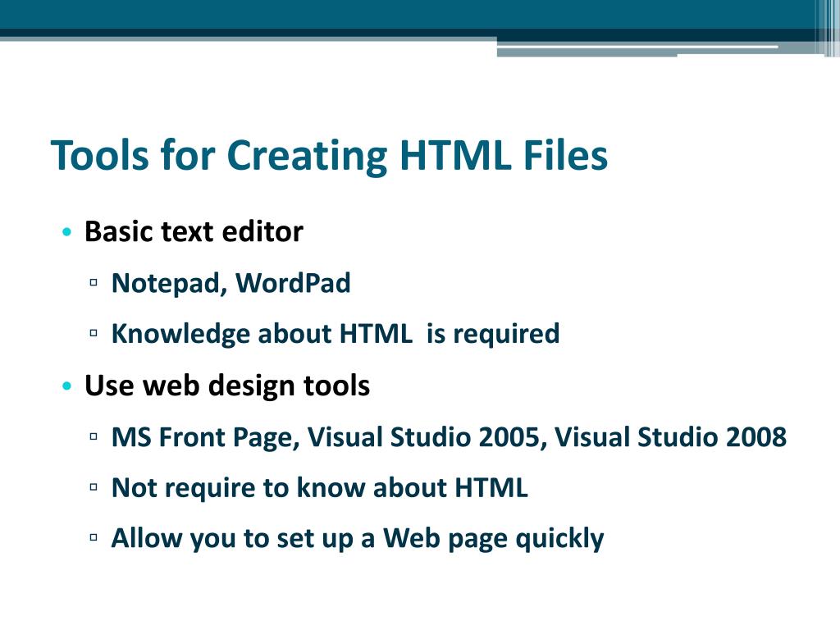The image size is (840, 630).
Task: Click the 'Use web design tools' bullet
Action: (227, 386)
